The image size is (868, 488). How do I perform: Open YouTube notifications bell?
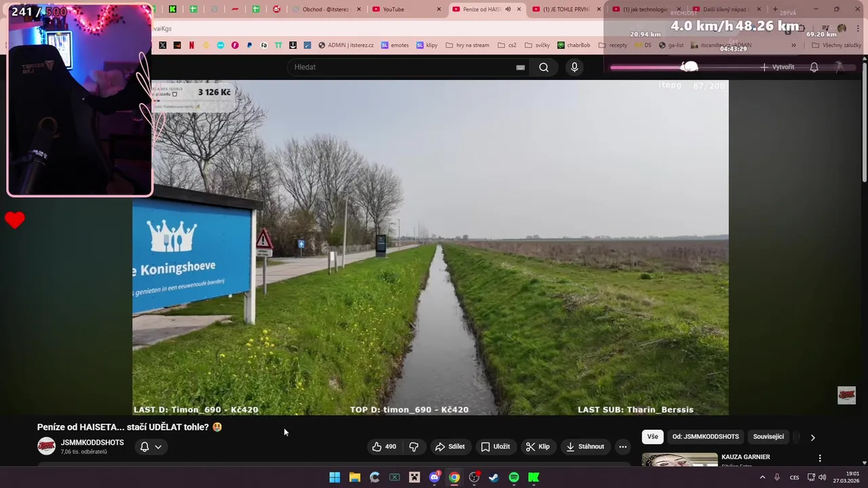(x=814, y=67)
